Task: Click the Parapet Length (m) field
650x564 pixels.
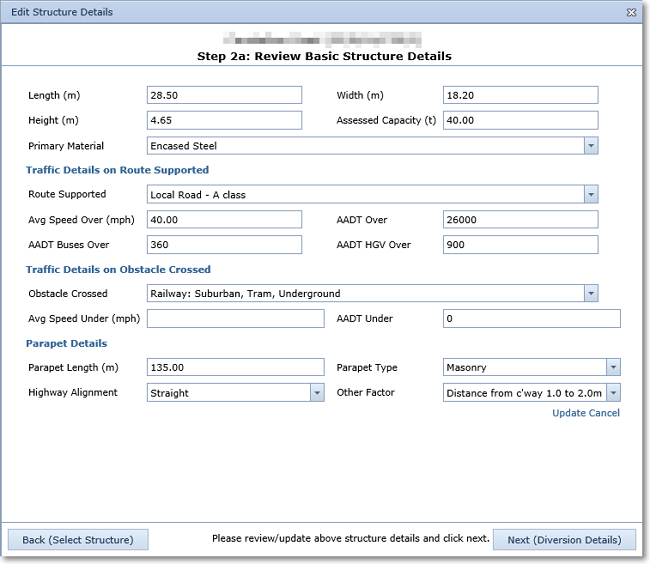Action: pyautogui.click(x=235, y=367)
